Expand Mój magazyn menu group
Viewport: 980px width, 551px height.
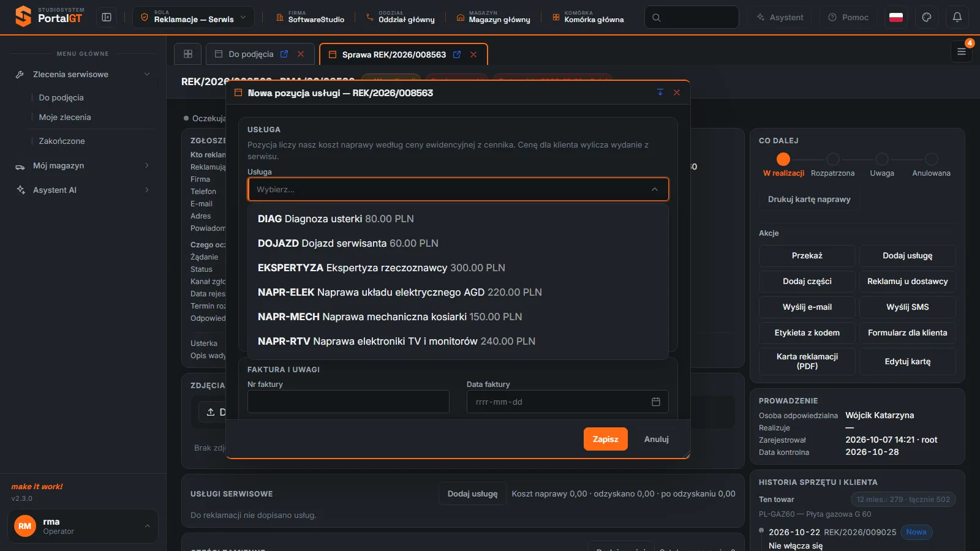pos(83,165)
